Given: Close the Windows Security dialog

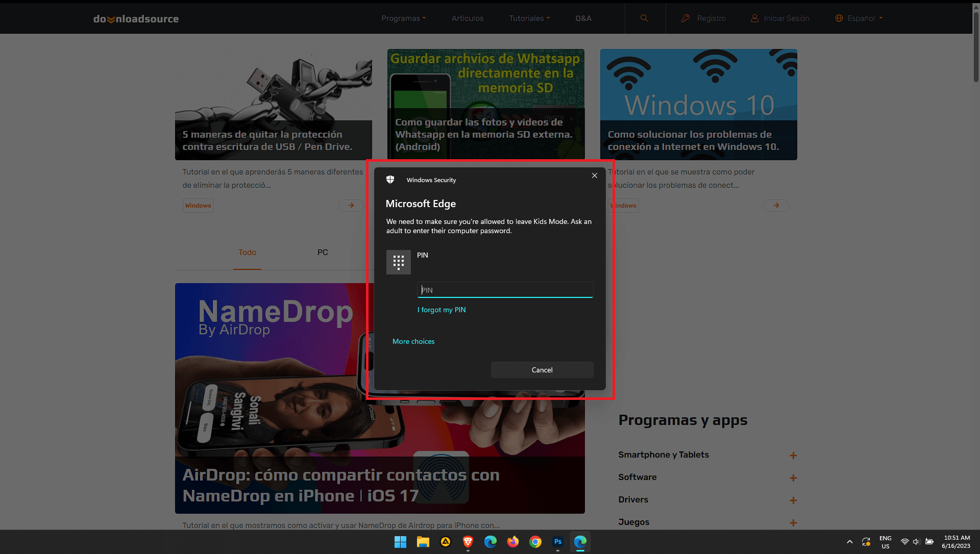Looking at the screenshot, I should (x=595, y=175).
